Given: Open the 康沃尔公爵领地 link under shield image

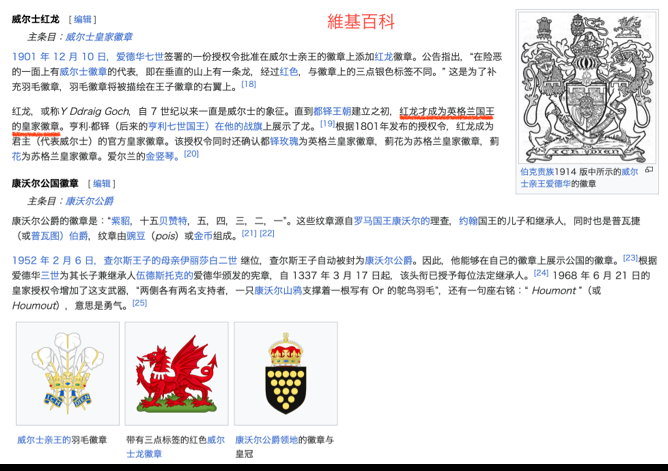Looking at the screenshot, I should click(x=267, y=440).
